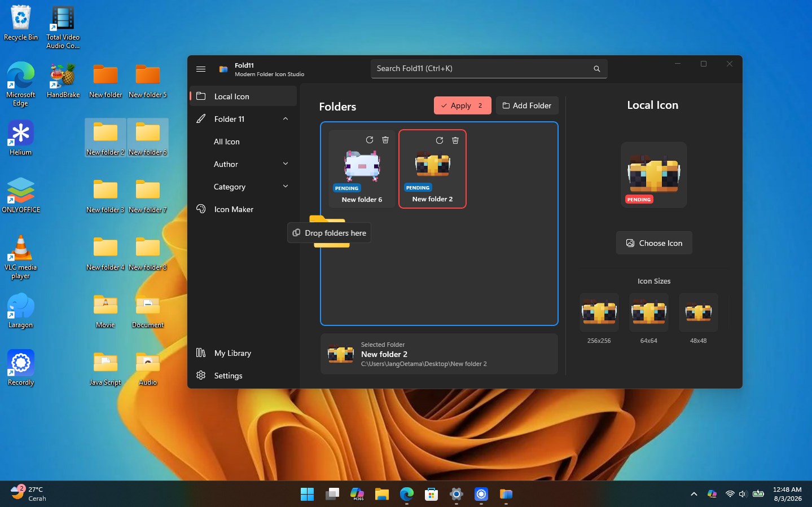Delete the New folder 2 card

pyautogui.click(x=455, y=140)
